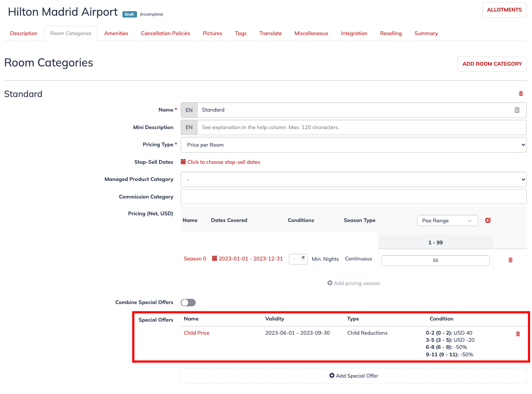532x394 pixels.
Task: Click the 2023-01-01 - 2023-12-31 date range
Action: point(251,259)
